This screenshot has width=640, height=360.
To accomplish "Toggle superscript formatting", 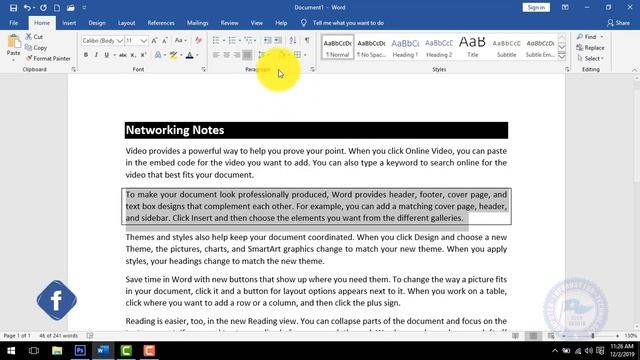I will [x=143, y=55].
